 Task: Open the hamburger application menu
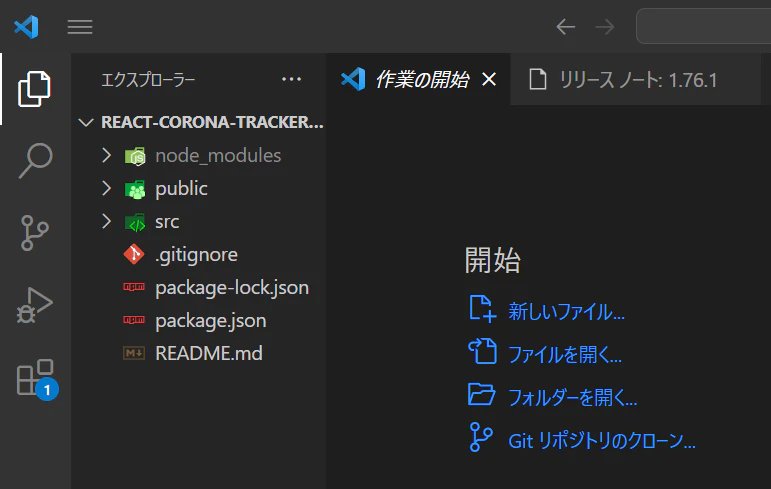pyautogui.click(x=80, y=27)
